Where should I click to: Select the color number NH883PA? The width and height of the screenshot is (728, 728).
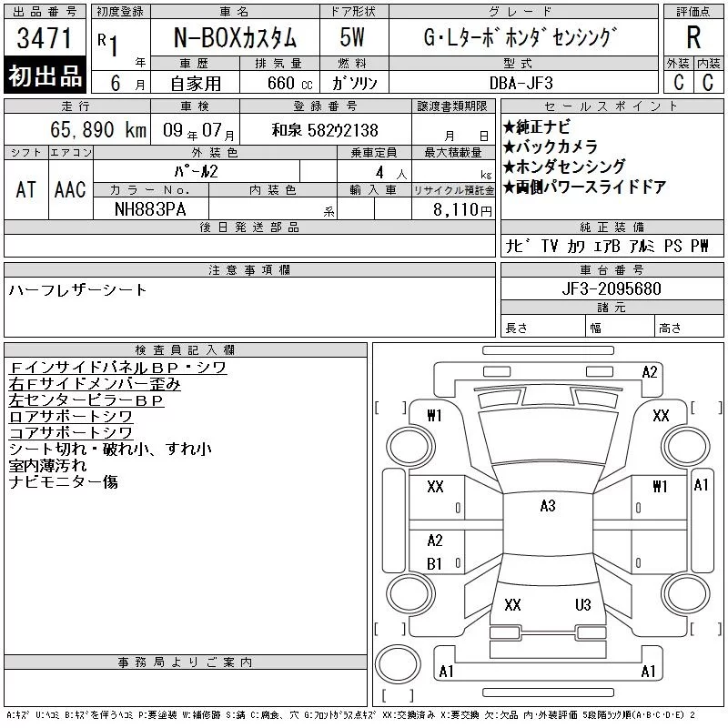coord(150,209)
